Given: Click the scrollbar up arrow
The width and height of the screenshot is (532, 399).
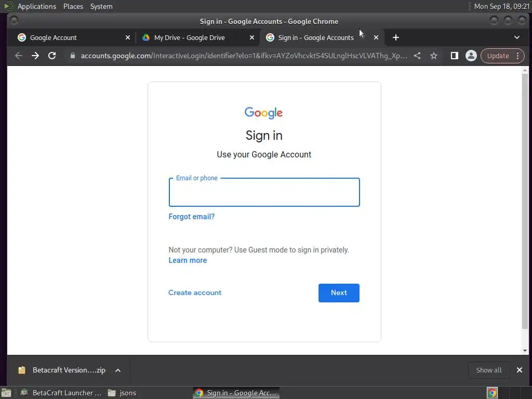Looking at the screenshot, I should tap(525, 70).
